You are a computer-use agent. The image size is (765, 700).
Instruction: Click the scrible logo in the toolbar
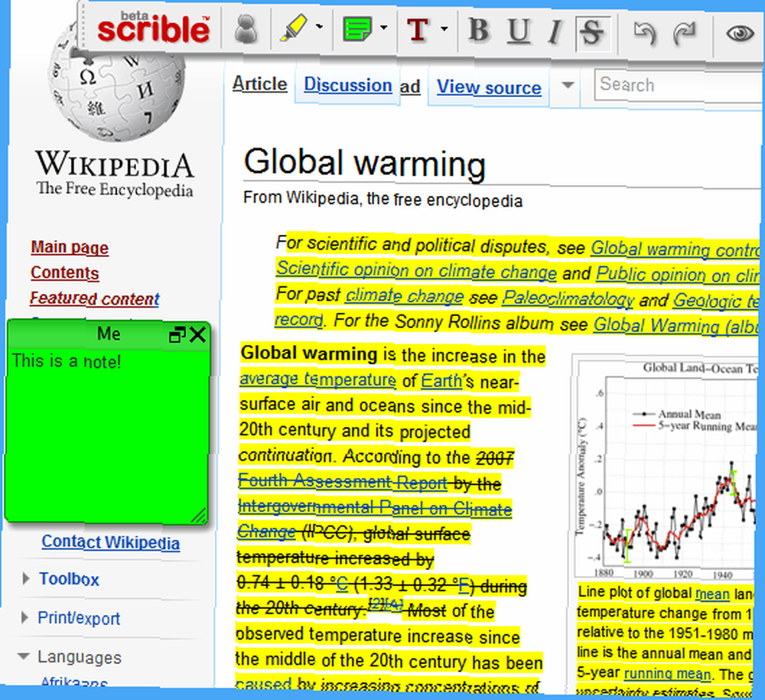coord(153,28)
